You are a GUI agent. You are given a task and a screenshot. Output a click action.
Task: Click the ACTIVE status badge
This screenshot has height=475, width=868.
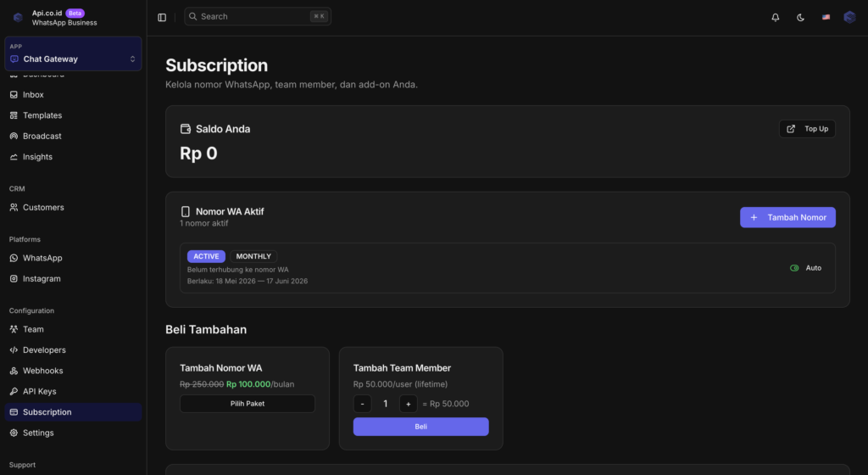206,256
